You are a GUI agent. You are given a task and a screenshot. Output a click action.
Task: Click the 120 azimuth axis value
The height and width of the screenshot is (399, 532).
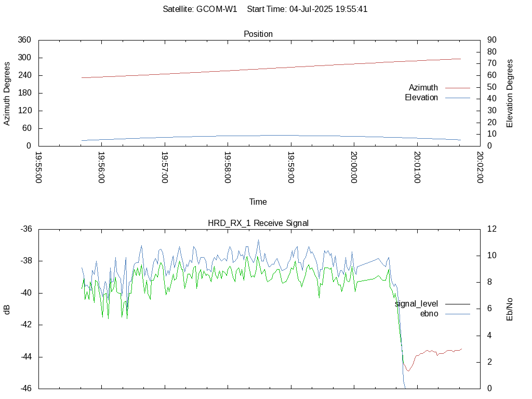click(24, 111)
